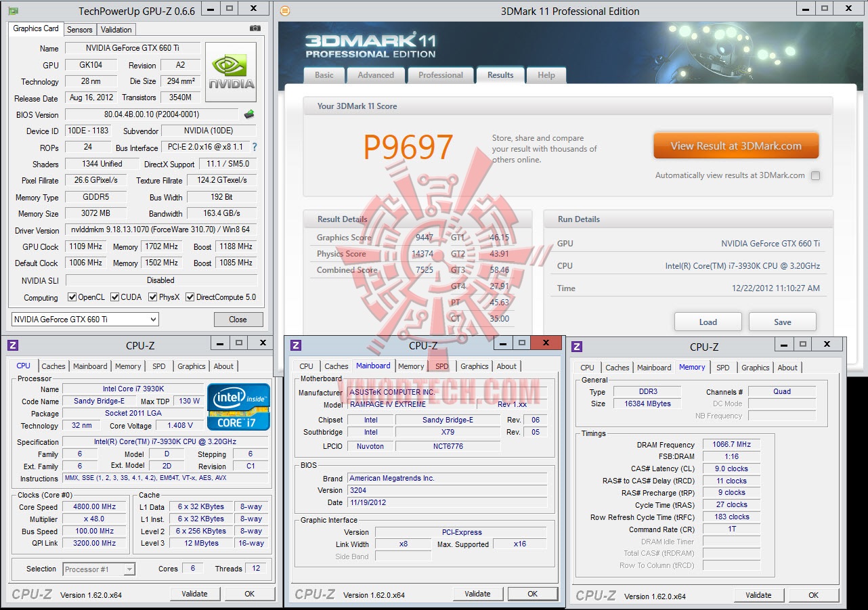Click the Save button in 3DMark 11
This screenshot has width=868, height=610.
click(783, 322)
